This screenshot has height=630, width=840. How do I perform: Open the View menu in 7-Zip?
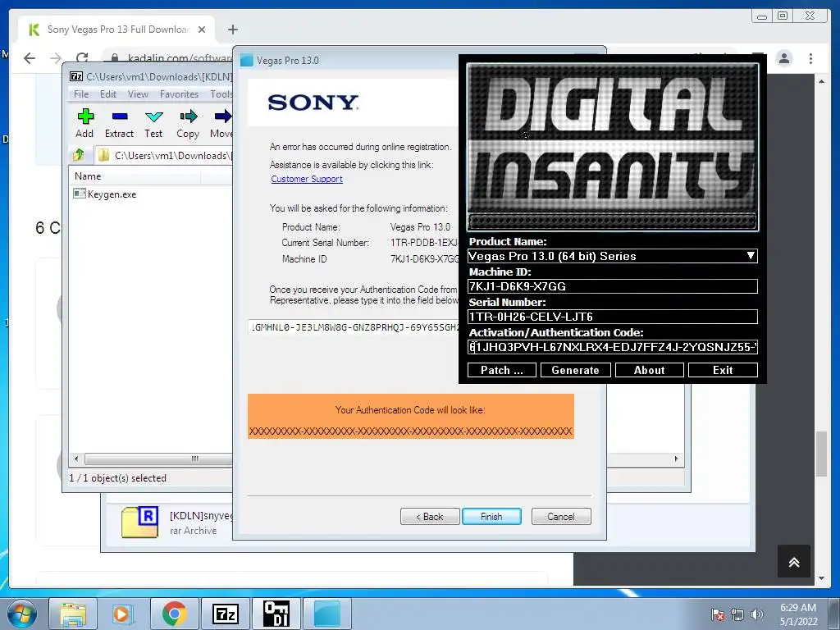(138, 94)
